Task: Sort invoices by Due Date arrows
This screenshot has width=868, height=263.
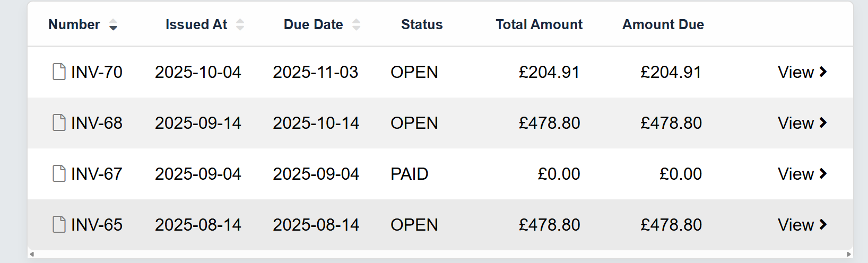Action: pyautogui.click(x=356, y=25)
